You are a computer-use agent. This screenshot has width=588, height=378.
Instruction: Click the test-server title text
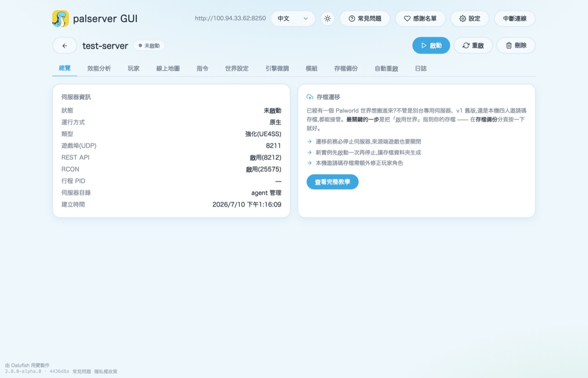click(105, 45)
